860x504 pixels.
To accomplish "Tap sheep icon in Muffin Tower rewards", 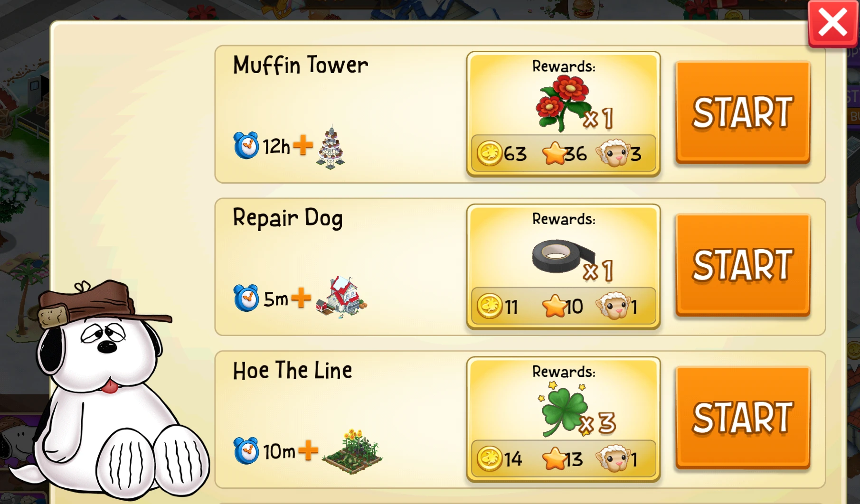I will 613,153.
